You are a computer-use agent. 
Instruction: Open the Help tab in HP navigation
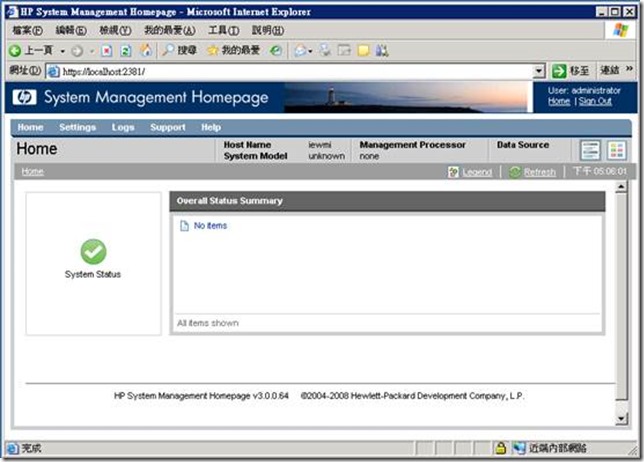pyautogui.click(x=211, y=127)
